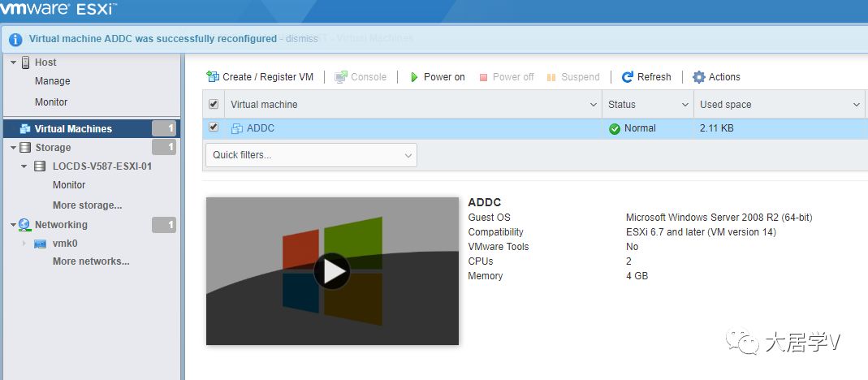The width and height of the screenshot is (868, 380).
Task: Click Create / Register VM button
Action: 260,77
